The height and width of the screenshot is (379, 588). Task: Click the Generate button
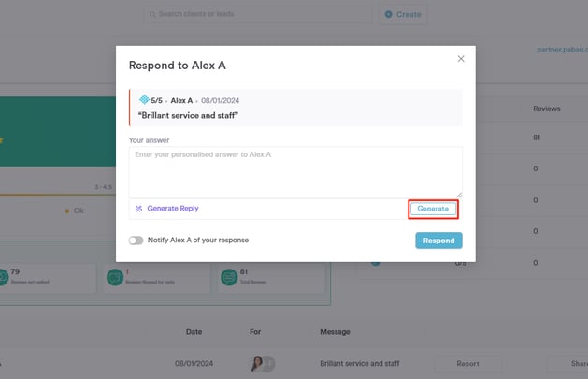pyautogui.click(x=433, y=209)
